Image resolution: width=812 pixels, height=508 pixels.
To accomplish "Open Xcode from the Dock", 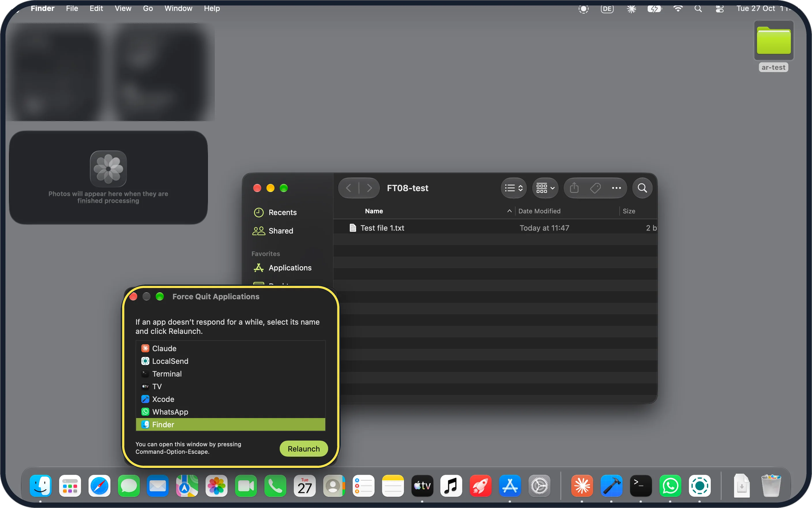I will click(x=611, y=486).
